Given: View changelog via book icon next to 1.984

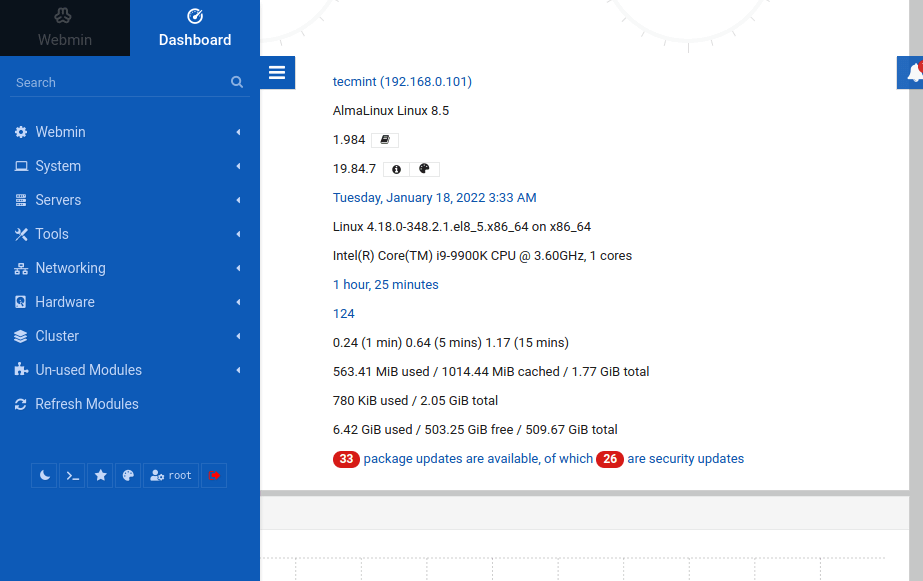Looking at the screenshot, I should 385,140.
